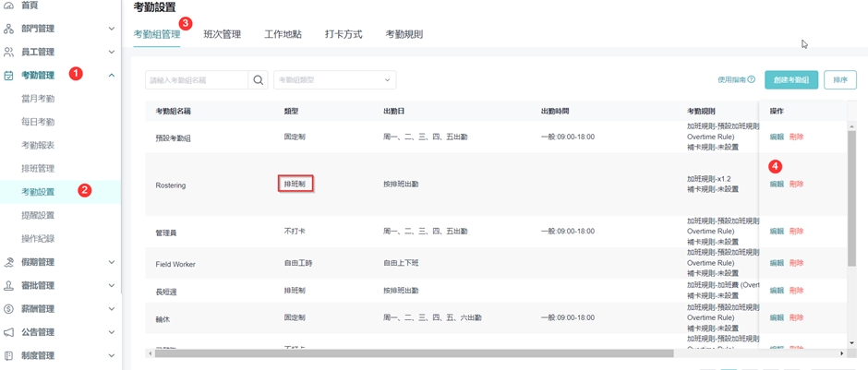Switch to the 班次管理 tab
Viewport: 868px width, 370px height.
pyautogui.click(x=222, y=34)
